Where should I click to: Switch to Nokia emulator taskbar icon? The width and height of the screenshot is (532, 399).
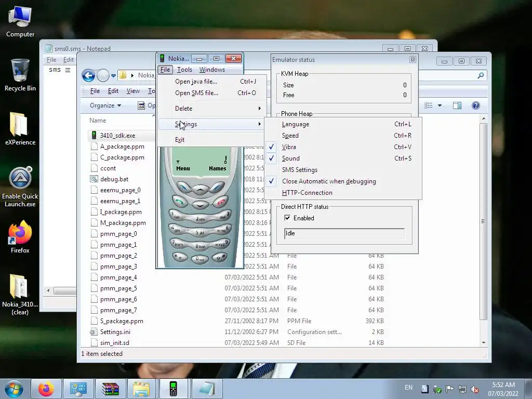(x=173, y=389)
